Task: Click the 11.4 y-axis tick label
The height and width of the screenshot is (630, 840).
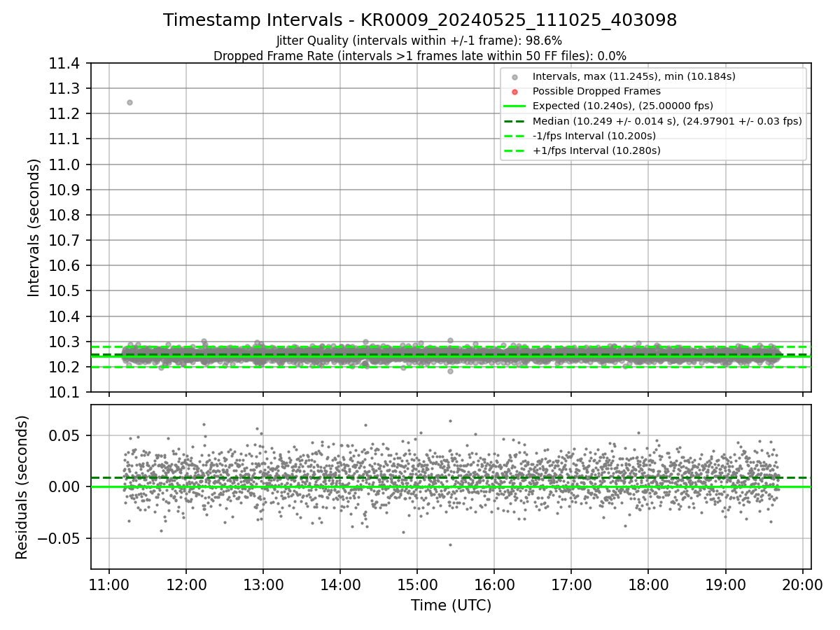Action: (64, 64)
